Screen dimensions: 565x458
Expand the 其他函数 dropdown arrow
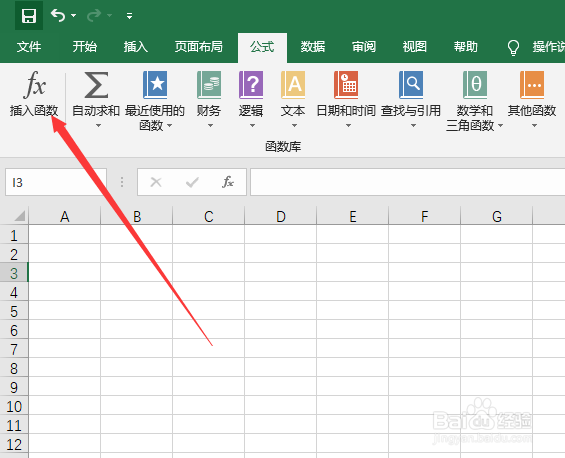tap(534, 125)
